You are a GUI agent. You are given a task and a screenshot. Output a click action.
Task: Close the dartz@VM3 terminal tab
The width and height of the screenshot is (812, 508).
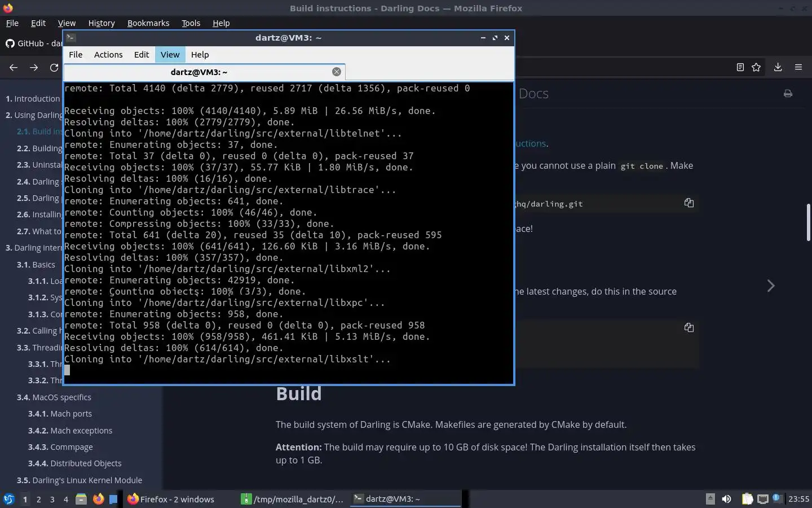click(337, 72)
